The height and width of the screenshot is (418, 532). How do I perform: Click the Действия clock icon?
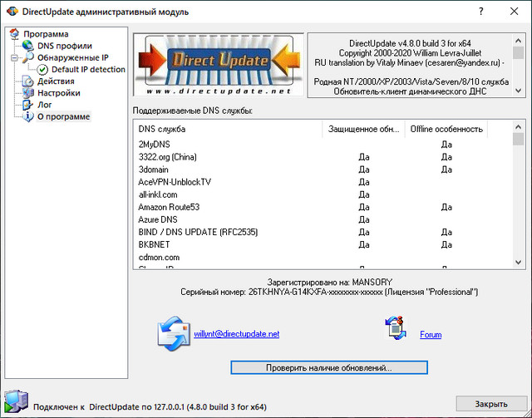(27, 81)
